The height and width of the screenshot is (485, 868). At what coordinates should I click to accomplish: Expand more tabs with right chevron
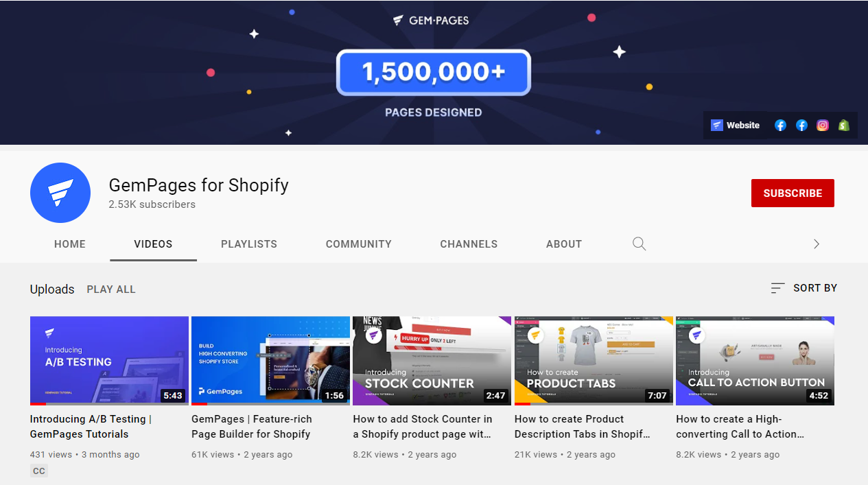(x=816, y=244)
